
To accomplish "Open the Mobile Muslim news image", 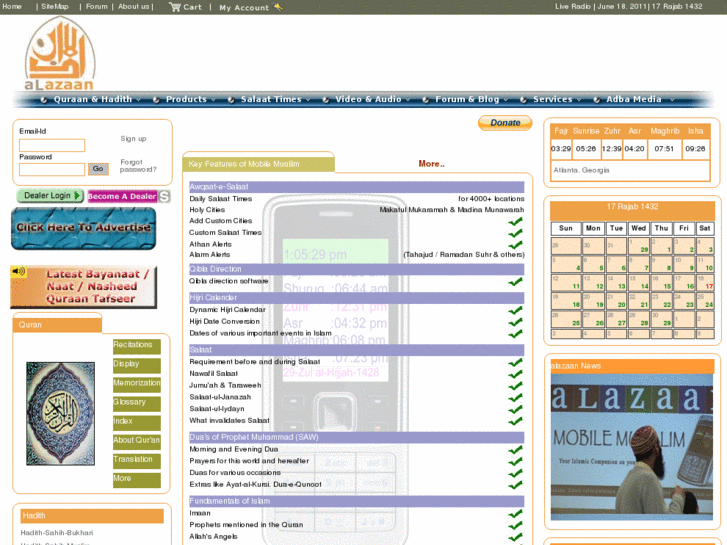I will click(631, 447).
